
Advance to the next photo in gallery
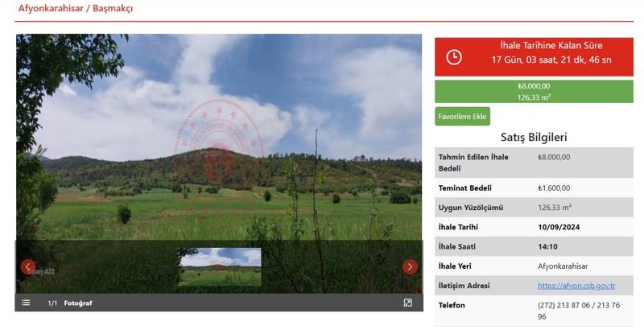point(410,266)
